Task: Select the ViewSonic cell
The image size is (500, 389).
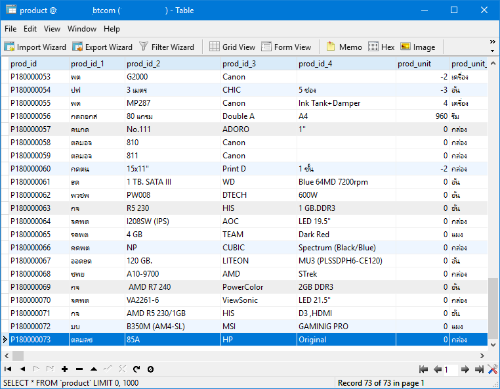Action: coord(258,300)
